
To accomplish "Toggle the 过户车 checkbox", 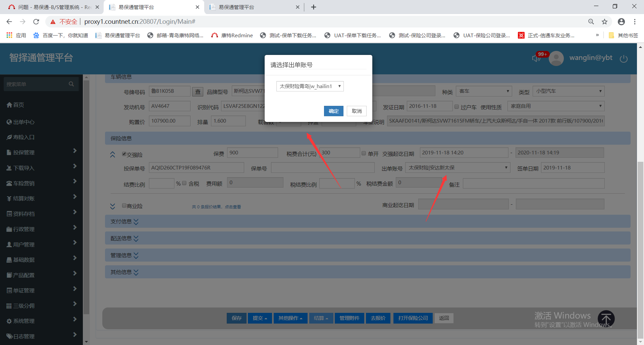I will click(457, 107).
